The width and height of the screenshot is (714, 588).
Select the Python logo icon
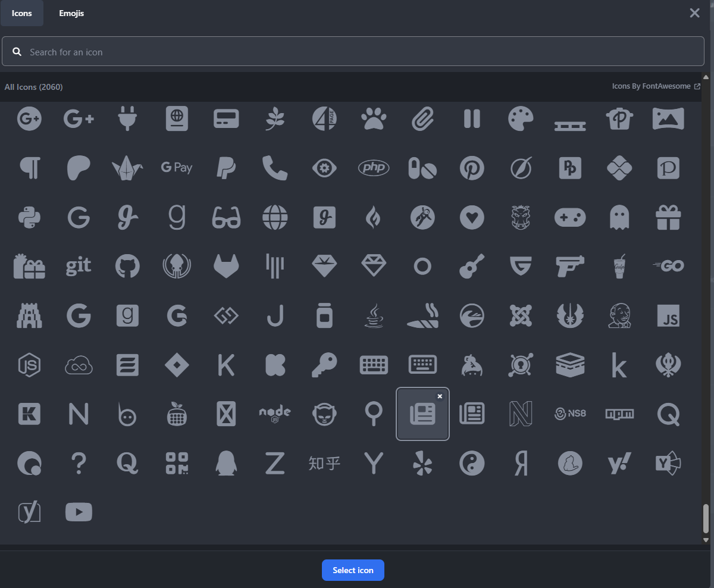[x=29, y=218]
